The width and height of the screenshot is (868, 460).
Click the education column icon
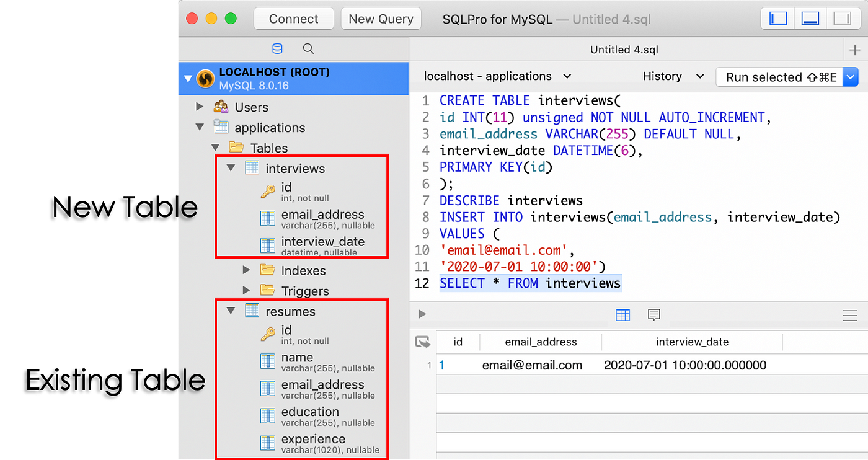pyautogui.click(x=268, y=416)
